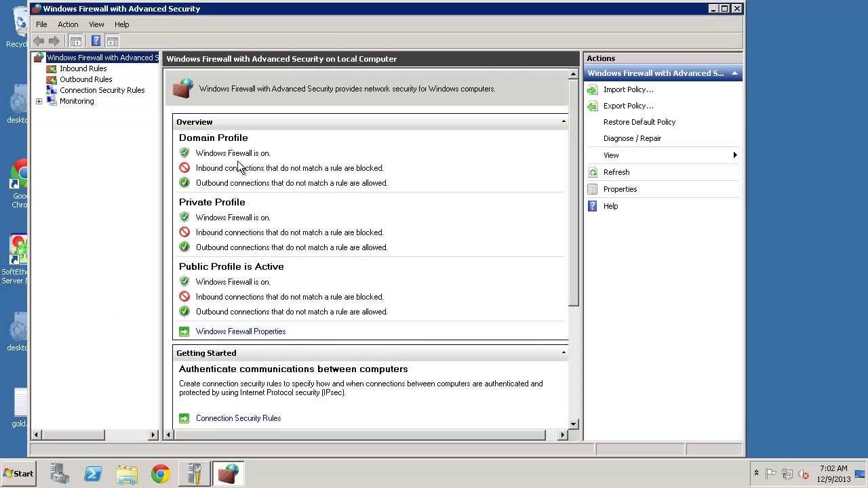Toggle the Action pane toolbar icon
Screen dimensions: 868x488
113,41
